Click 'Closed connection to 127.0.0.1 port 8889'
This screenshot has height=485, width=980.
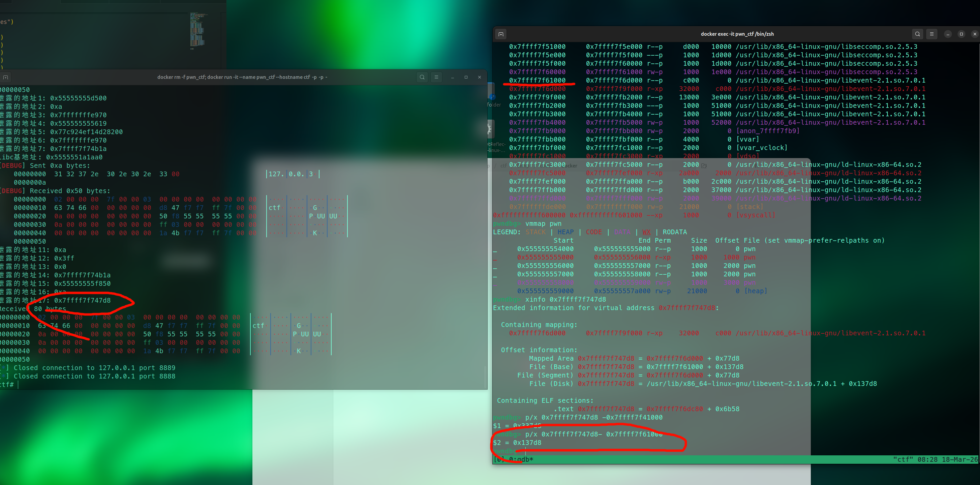tap(94, 368)
